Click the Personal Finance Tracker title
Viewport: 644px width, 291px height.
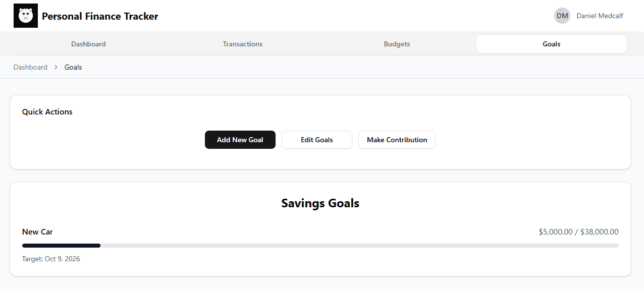click(100, 16)
